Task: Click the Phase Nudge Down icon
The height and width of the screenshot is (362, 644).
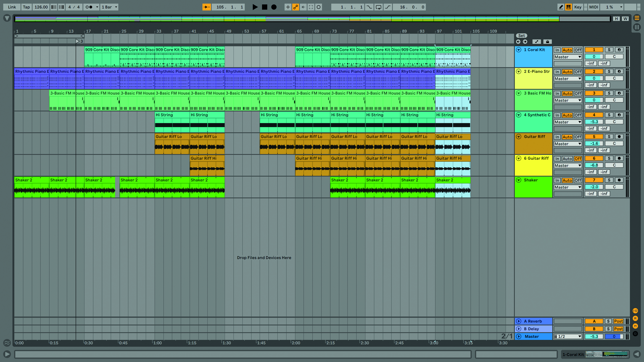Action: pyautogui.click(x=54, y=7)
